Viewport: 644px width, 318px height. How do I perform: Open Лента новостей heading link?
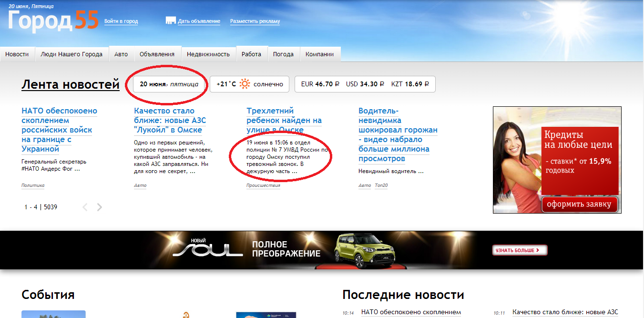[71, 85]
